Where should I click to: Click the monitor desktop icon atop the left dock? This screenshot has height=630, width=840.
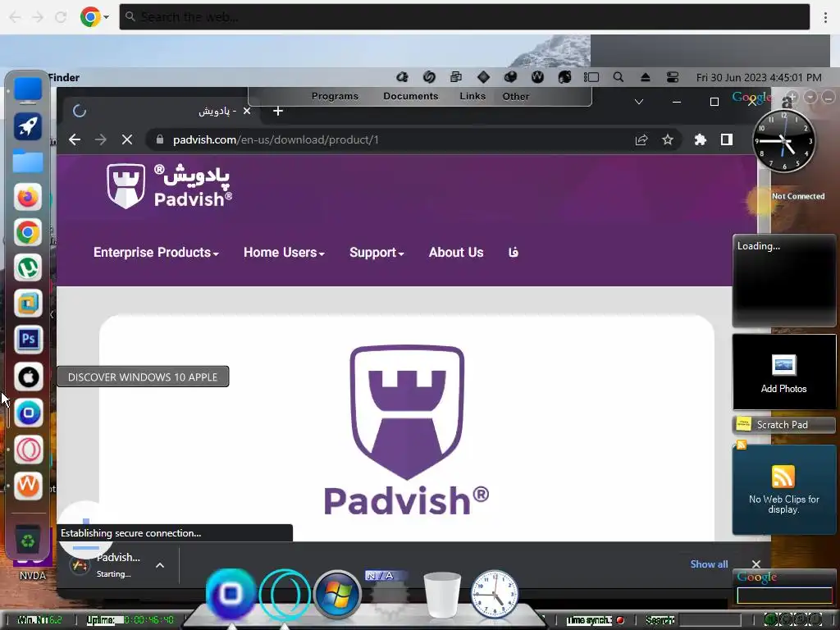pyautogui.click(x=28, y=90)
